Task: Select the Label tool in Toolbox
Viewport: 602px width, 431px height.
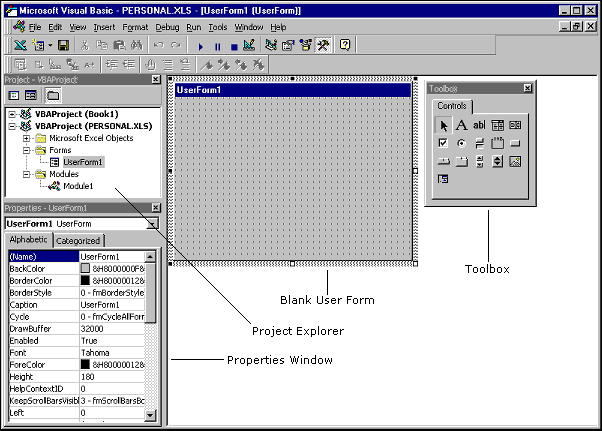Action: click(461, 125)
